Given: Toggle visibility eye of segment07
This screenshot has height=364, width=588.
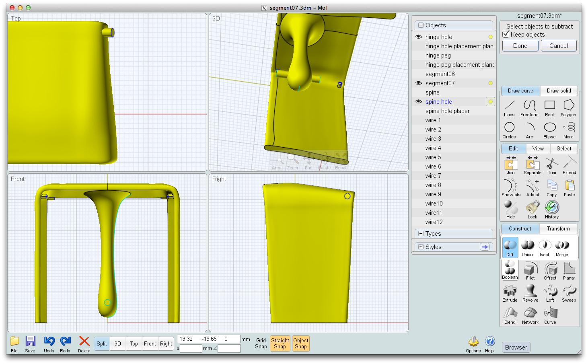Looking at the screenshot, I should coord(419,83).
